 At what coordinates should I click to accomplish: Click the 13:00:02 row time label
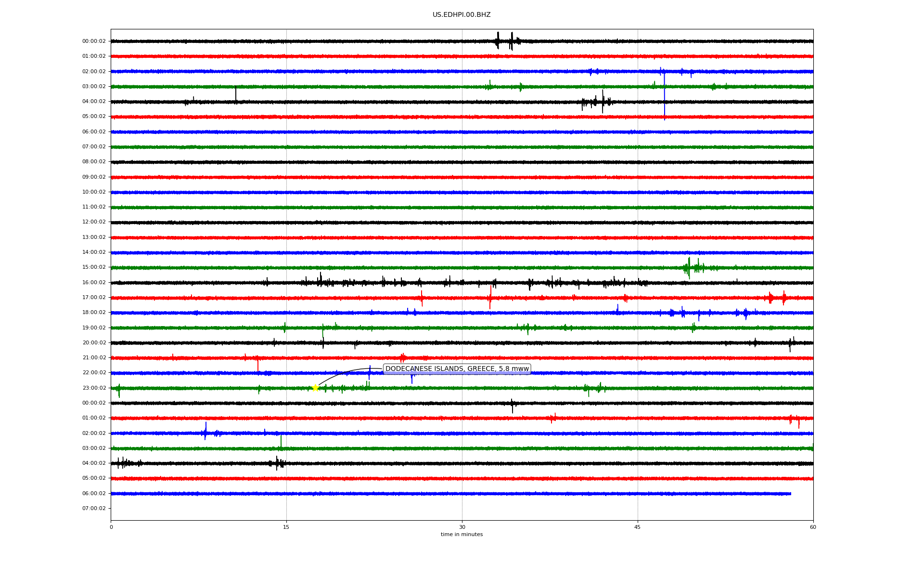point(94,237)
